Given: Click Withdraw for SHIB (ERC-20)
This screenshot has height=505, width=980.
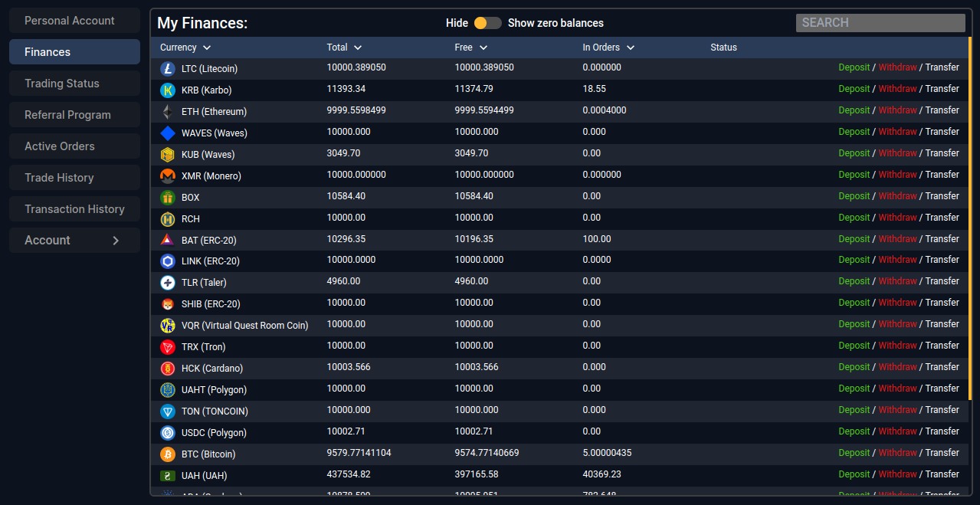Looking at the screenshot, I should pyautogui.click(x=897, y=303).
